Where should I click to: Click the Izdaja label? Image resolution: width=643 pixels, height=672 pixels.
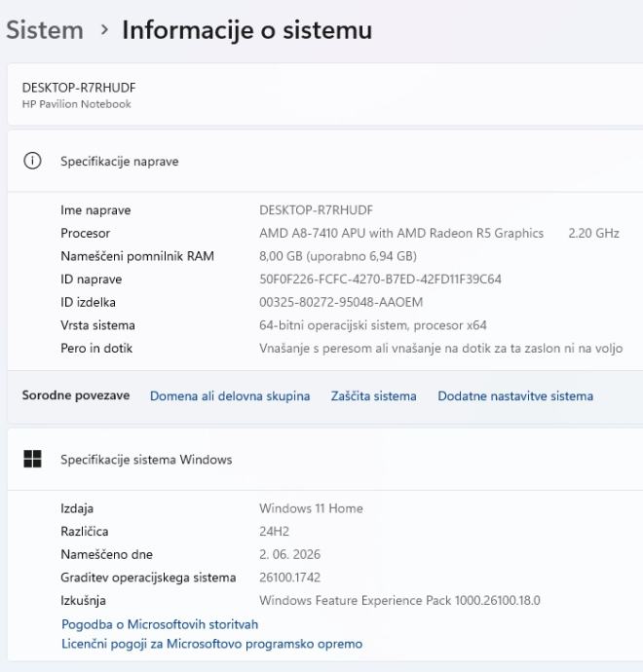pyautogui.click(x=77, y=508)
